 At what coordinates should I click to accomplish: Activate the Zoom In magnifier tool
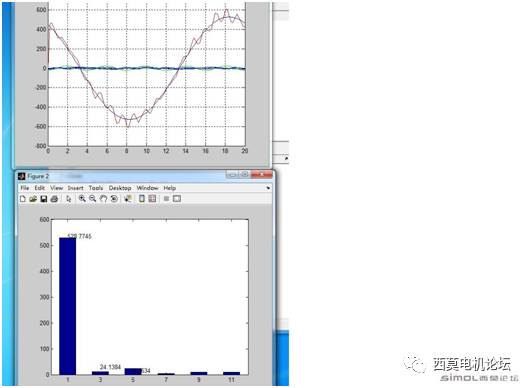coord(82,199)
